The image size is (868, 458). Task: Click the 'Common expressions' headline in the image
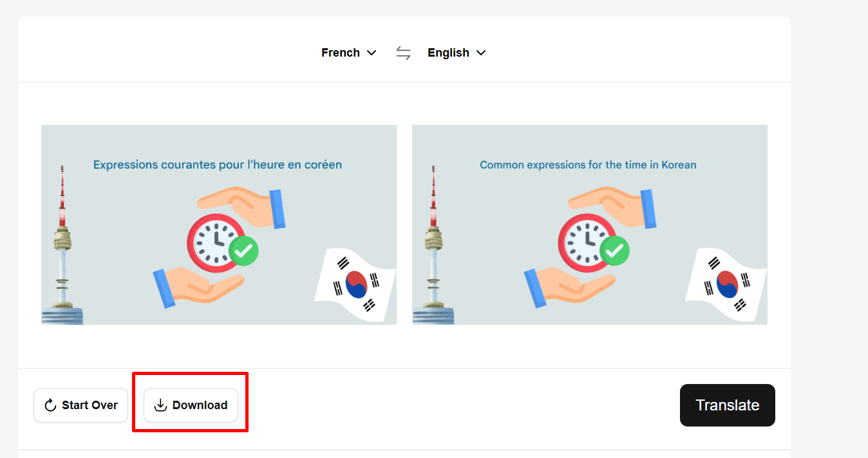tap(588, 165)
